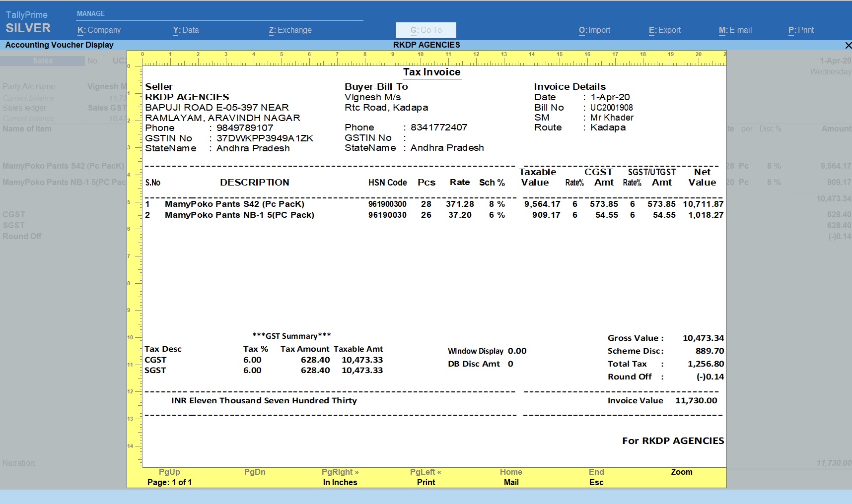Open the K: Company menu
This screenshot has width=852, height=504.
(x=99, y=30)
